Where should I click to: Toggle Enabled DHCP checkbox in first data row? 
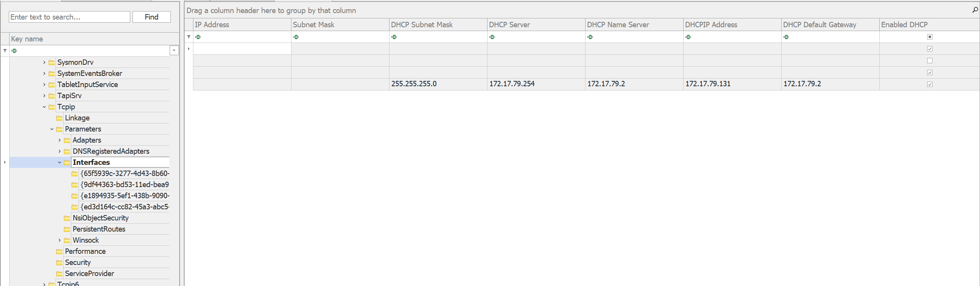pyautogui.click(x=929, y=49)
